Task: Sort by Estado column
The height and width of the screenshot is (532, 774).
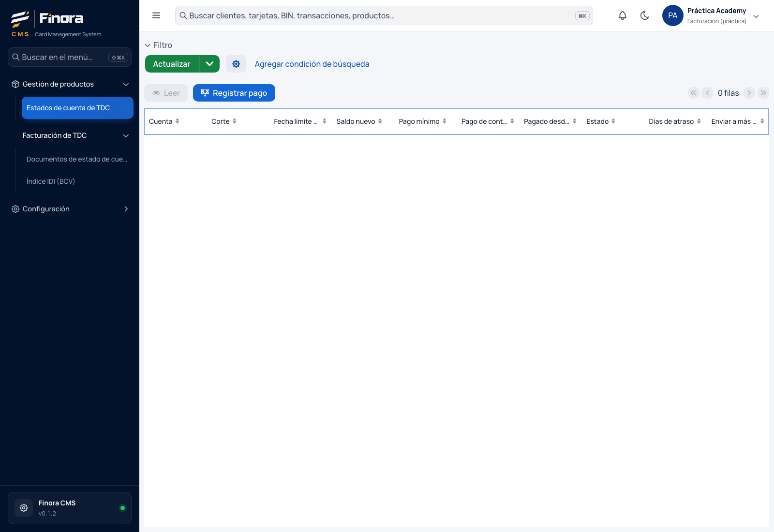Action: click(613, 121)
